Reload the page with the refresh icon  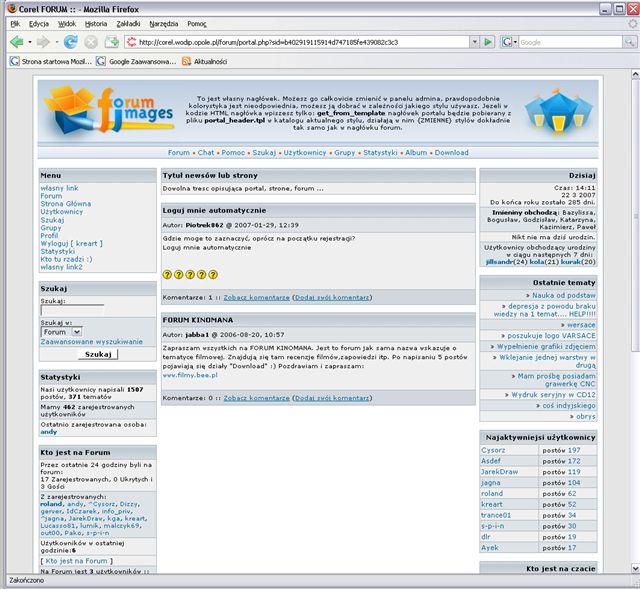[70, 42]
